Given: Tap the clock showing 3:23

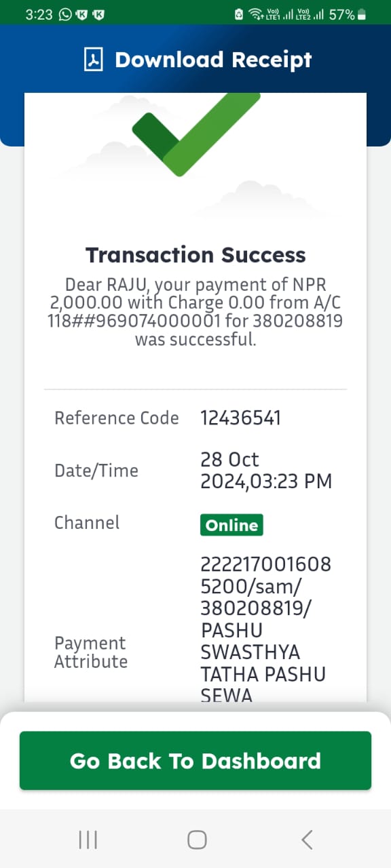Looking at the screenshot, I should tap(40, 14).
